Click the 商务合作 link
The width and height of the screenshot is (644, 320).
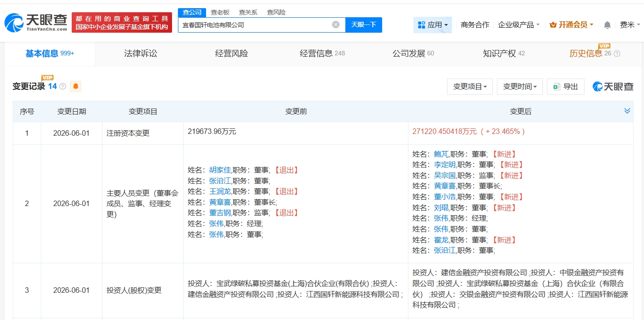click(475, 25)
